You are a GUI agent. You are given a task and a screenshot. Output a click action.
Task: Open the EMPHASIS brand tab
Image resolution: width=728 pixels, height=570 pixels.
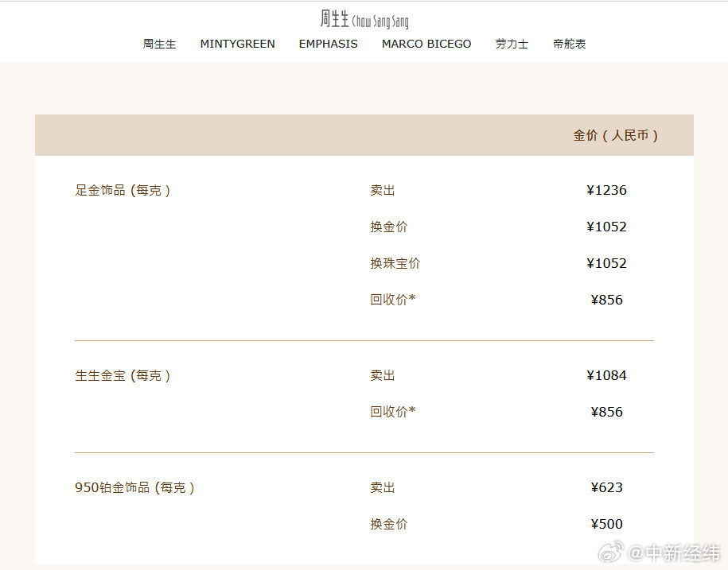329,44
